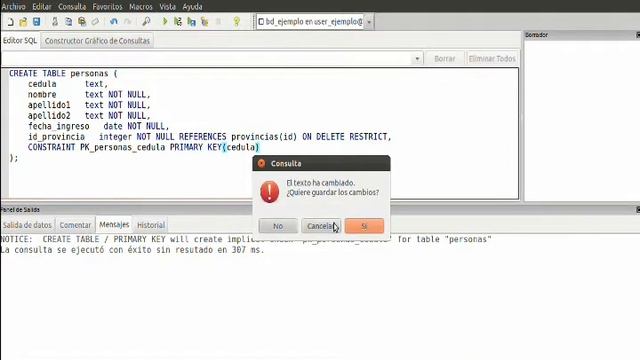Click the 'apellido2 text NOT NULL,' line
640x360 pixels.
tap(89, 116)
